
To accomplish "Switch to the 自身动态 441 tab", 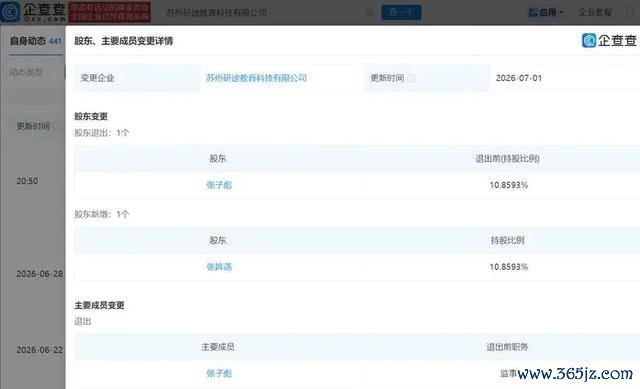I will pos(36,41).
